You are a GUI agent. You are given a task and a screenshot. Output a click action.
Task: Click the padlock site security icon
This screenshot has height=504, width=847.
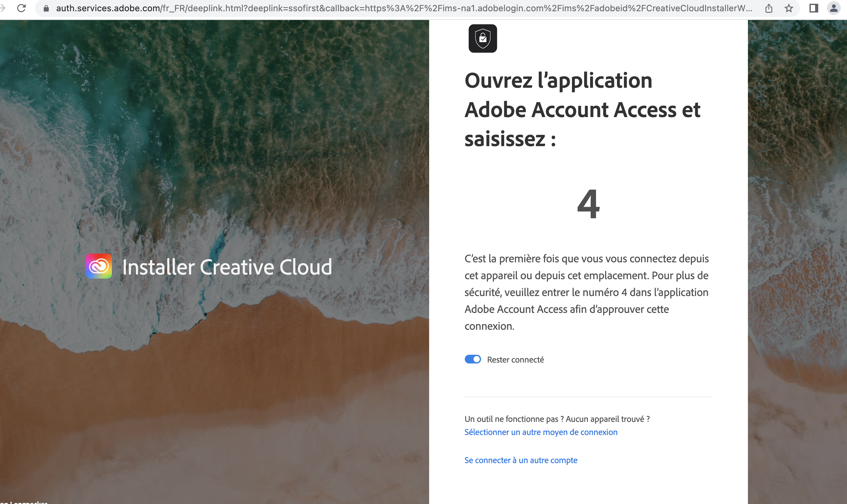point(46,8)
